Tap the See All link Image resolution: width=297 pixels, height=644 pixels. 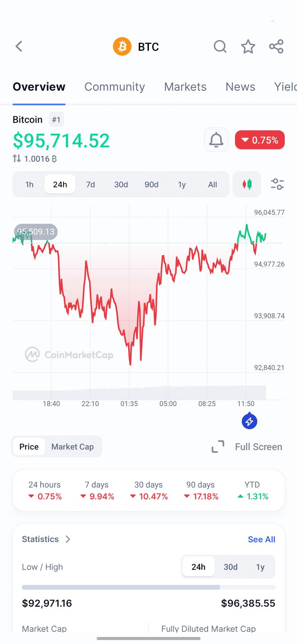tap(261, 539)
